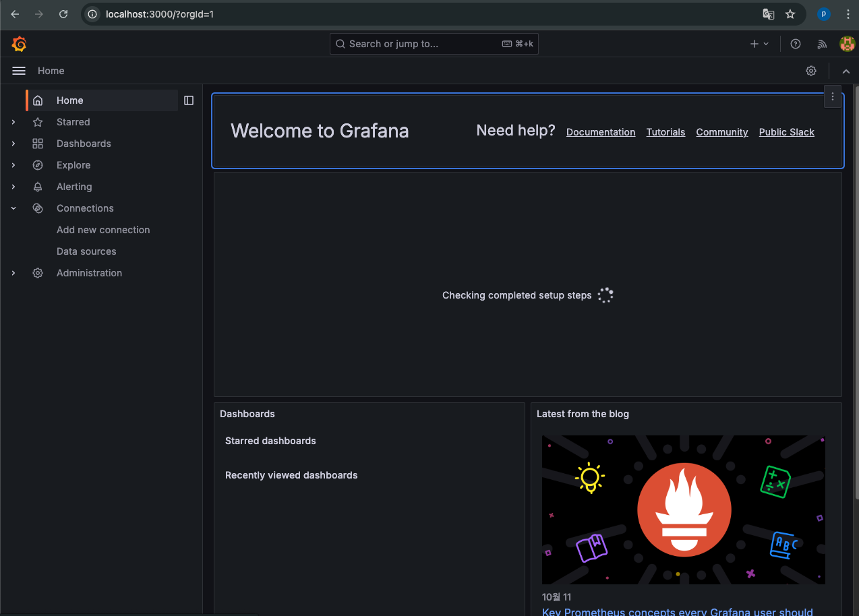Click the Connections icon in sidebar

[x=38, y=208]
